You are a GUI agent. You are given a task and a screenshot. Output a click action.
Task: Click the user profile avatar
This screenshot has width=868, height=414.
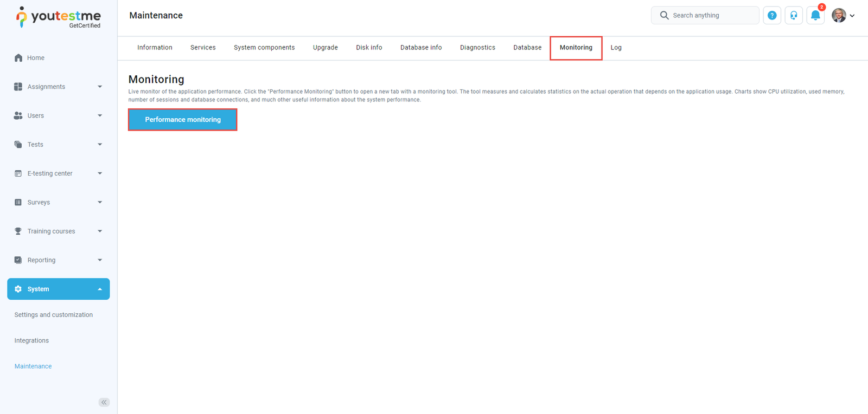pyautogui.click(x=839, y=16)
